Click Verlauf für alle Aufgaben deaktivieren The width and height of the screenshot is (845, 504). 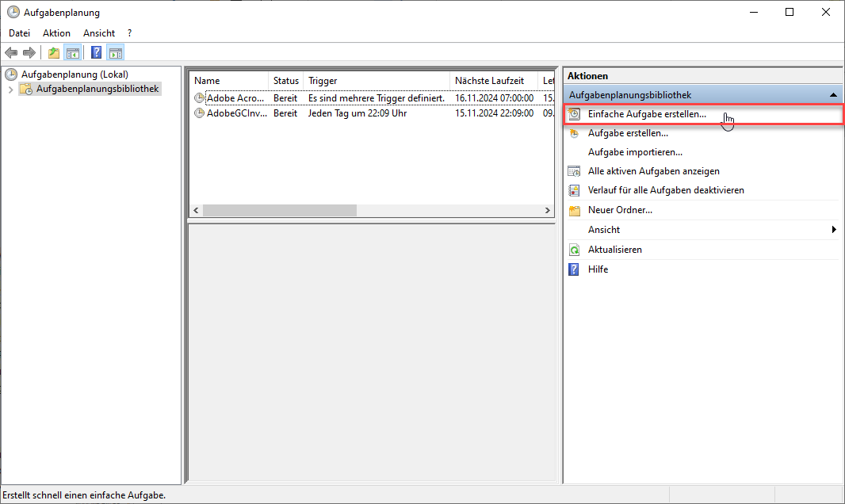[665, 190]
